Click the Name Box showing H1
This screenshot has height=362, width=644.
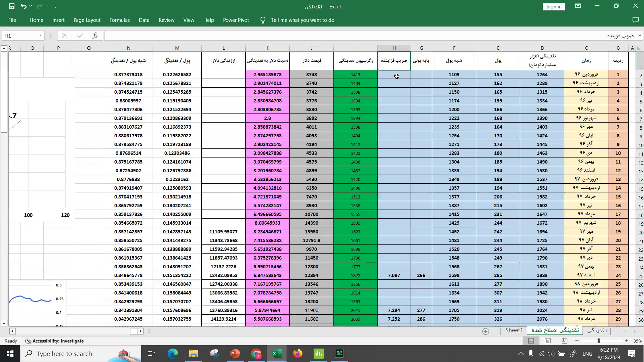click(19, 36)
